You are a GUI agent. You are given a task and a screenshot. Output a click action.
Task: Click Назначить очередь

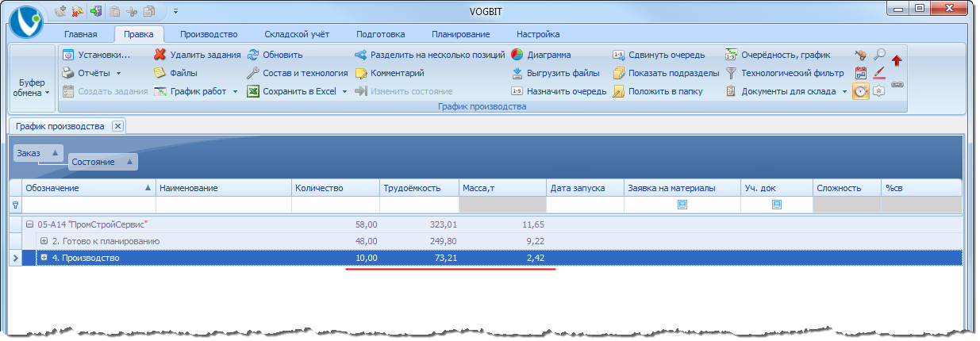[x=558, y=91]
